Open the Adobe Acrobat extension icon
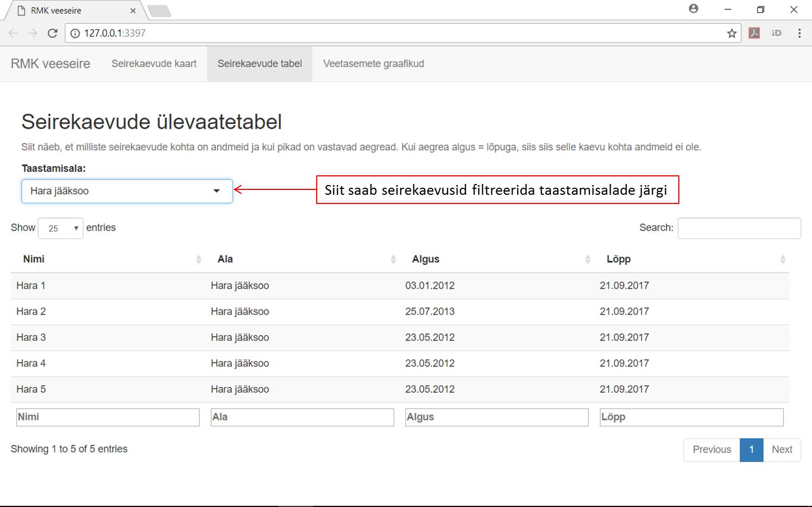The height and width of the screenshot is (507, 812). (755, 33)
